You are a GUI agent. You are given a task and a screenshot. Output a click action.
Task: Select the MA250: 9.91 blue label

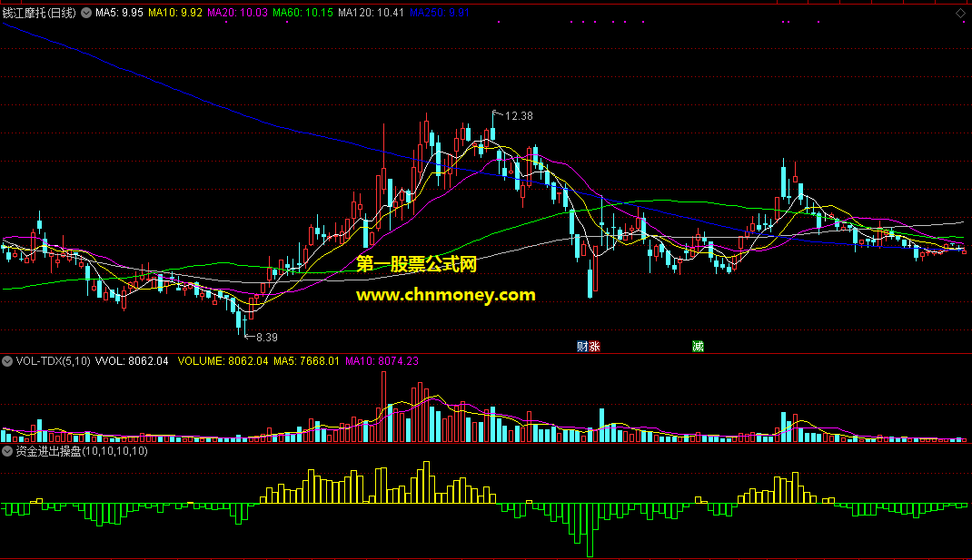point(440,13)
